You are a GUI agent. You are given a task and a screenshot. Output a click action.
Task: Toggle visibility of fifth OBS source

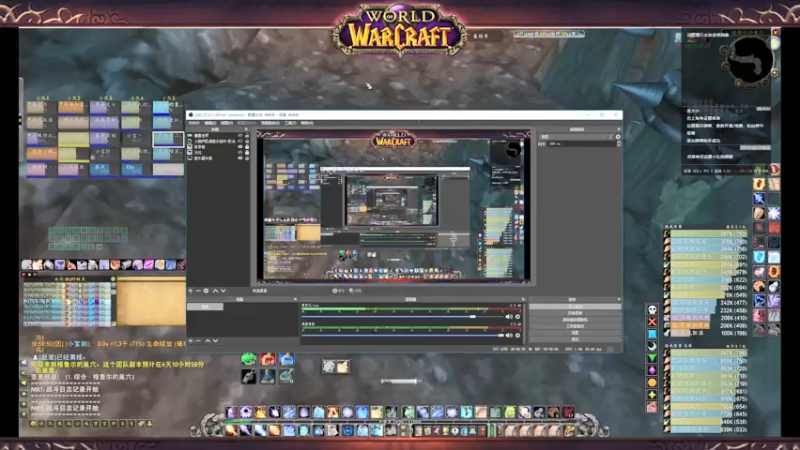click(x=240, y=158)
